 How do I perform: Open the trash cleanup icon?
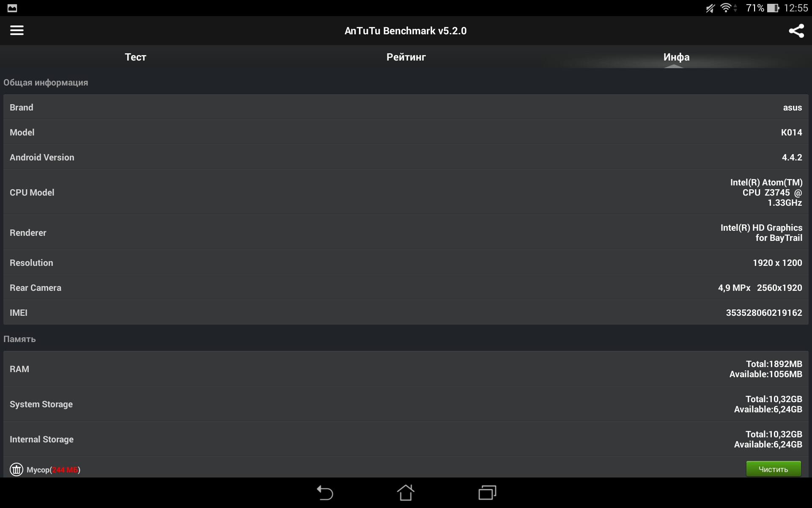point(16,469)
